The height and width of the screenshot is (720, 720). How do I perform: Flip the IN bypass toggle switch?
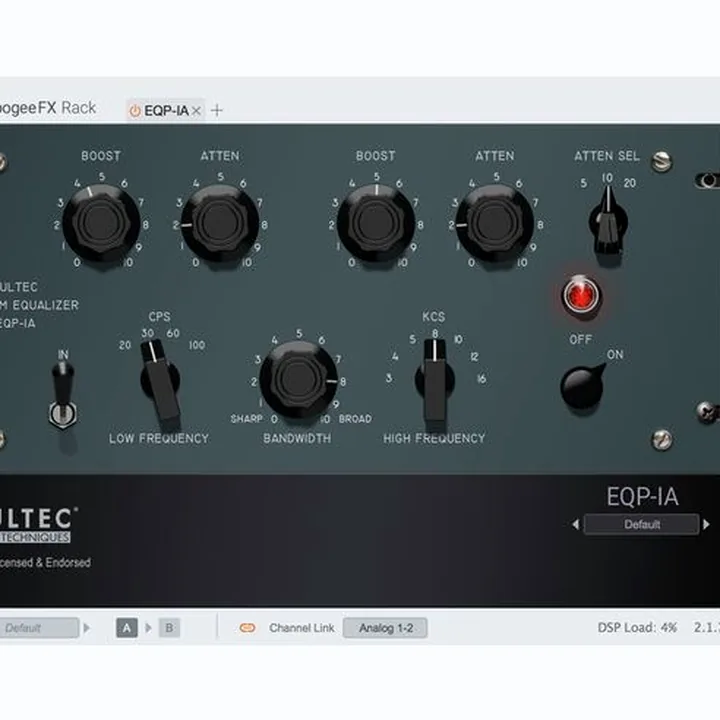63,393
